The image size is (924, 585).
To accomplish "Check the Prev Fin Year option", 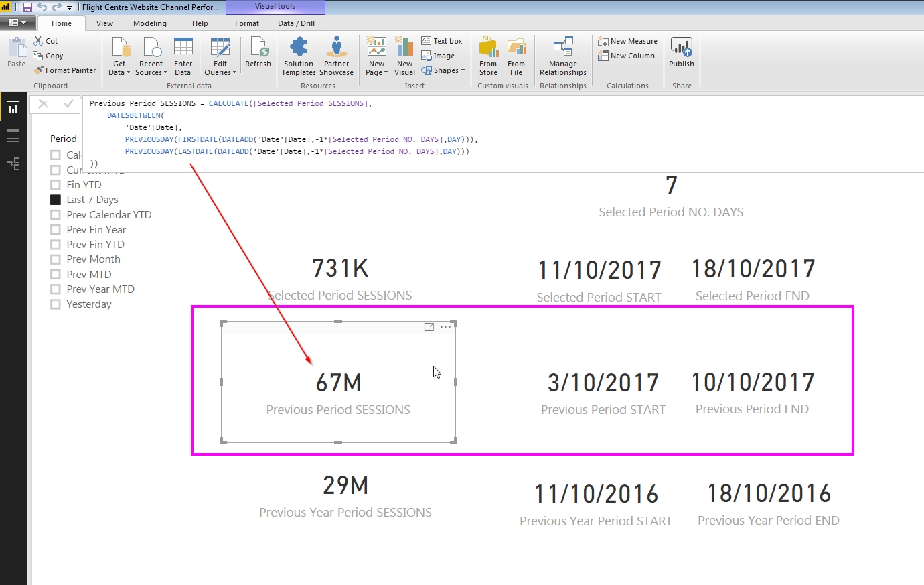I will click(x=56, y=230).
